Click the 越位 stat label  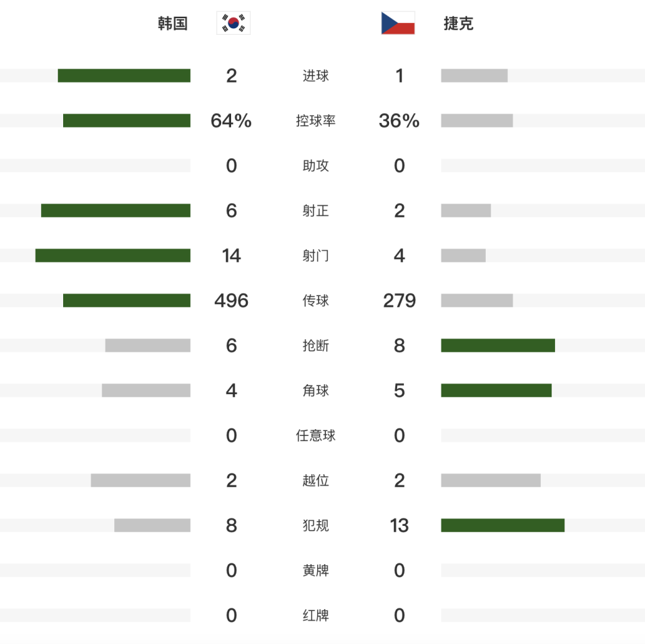(x=316, y=480)
